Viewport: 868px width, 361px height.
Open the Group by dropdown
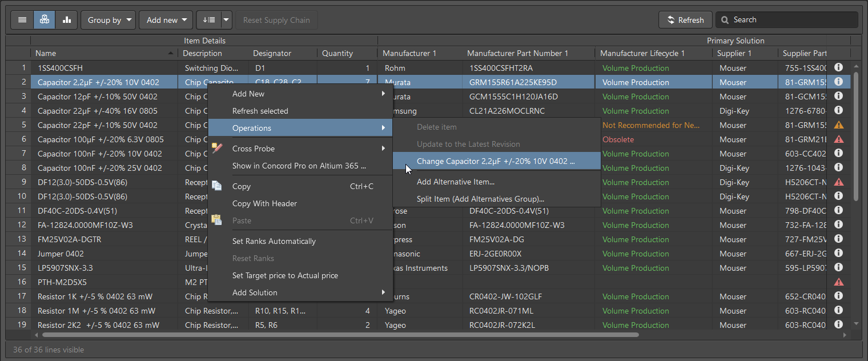108,19
